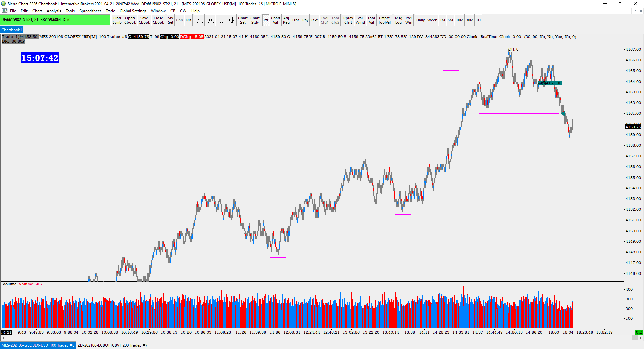The height and width of the screenshot is (349, 644).
Task: Toggle Compact Tool Values window
Action: coord(384,20)
